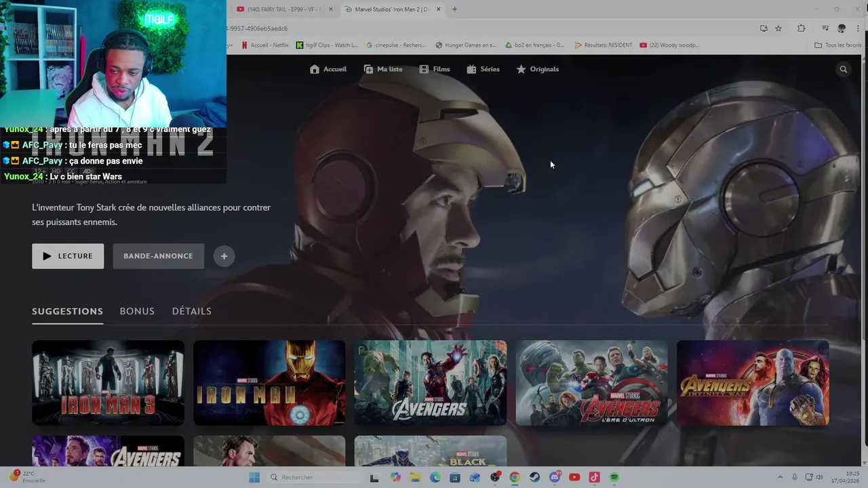Open Copilot from the taskbar
The image size is (868, 488).
pos(395,477)
